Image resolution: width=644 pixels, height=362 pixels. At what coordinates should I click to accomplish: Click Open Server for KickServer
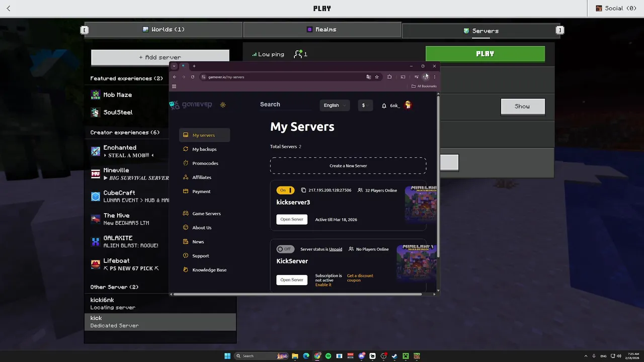pyautogui.click(x=292, y=280)
